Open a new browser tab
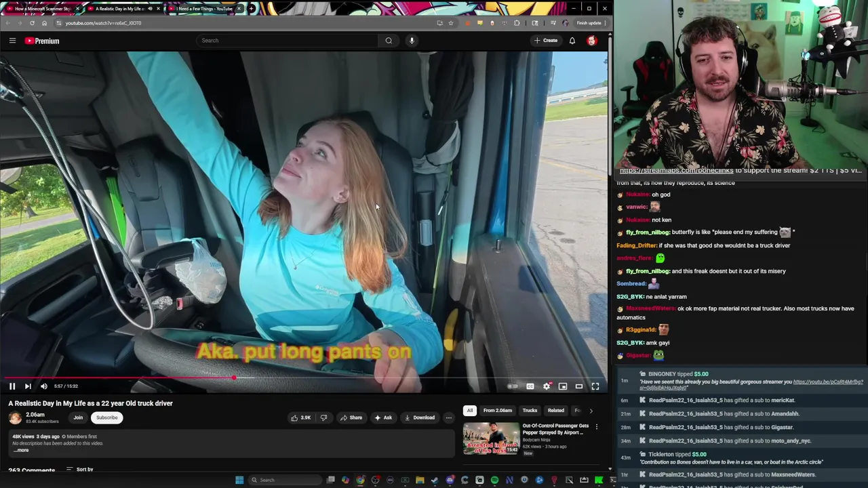The height and width of the screenshot is (488, 868). pyautogui.click(x=252, y=9)
